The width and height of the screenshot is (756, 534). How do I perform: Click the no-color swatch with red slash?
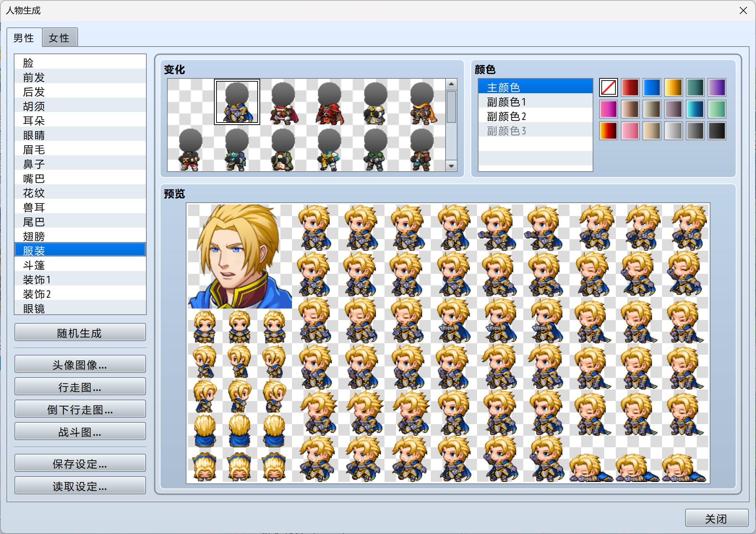(609, 87)
